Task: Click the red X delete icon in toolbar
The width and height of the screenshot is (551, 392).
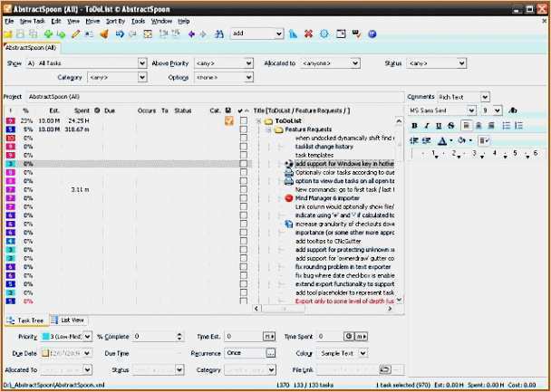Action: point(308,33)
